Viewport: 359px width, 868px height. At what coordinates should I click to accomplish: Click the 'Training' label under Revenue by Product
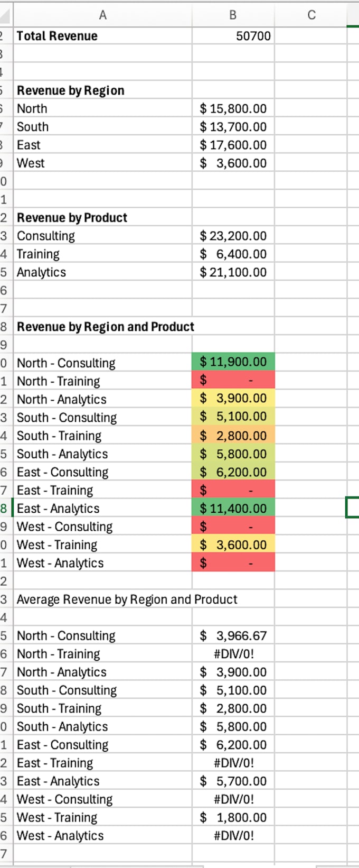pos(102,254)
